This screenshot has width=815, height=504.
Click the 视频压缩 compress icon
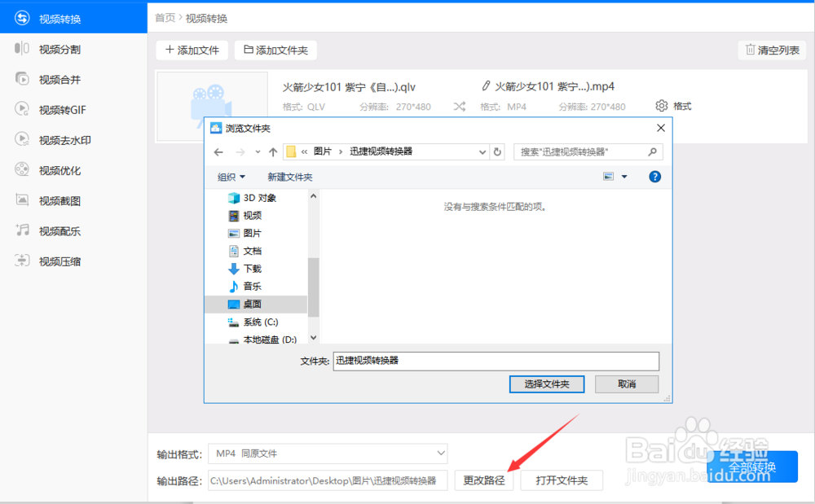pos(22,261)
